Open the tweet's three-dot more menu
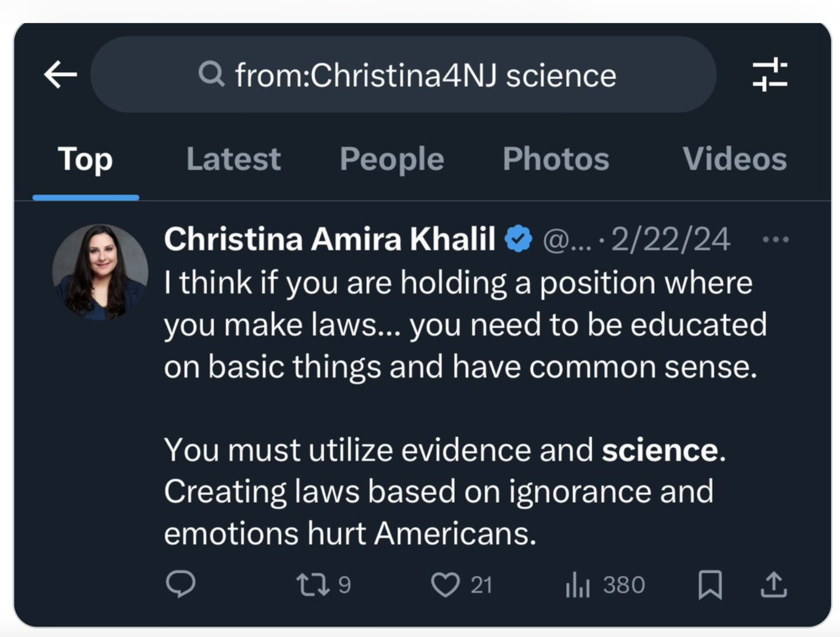The image size is (840, 637). [x=776, y=240]
